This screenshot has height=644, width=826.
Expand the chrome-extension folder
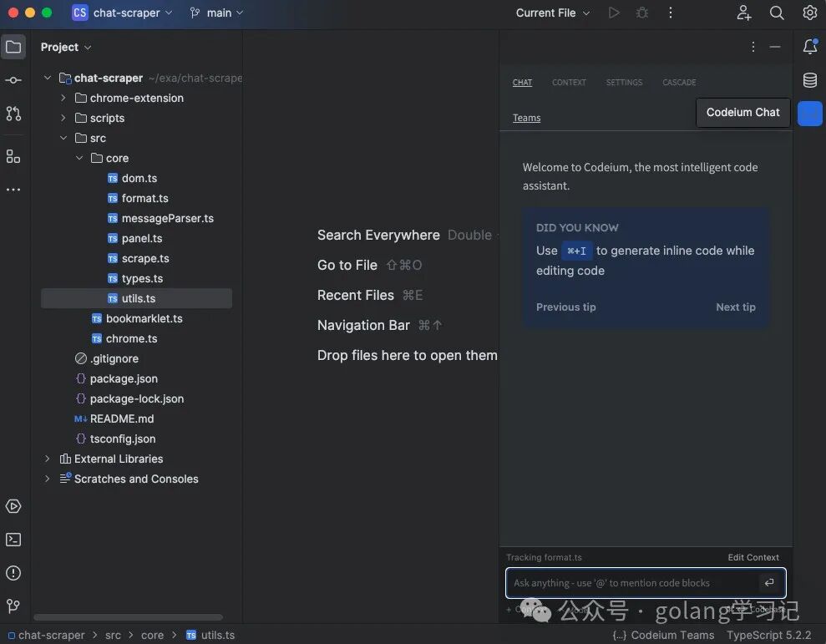pos(63,98)
